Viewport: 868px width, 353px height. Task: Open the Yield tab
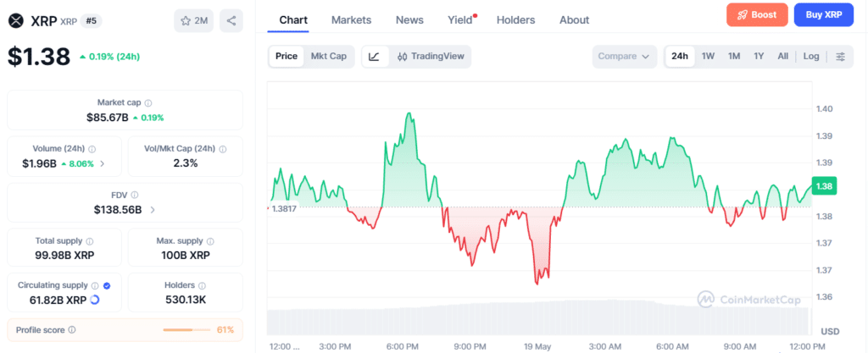coord(461,20)
